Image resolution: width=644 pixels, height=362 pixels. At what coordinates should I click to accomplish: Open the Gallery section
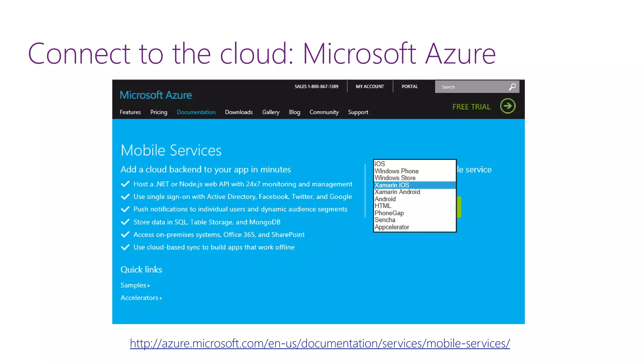[x=271, y=112]
